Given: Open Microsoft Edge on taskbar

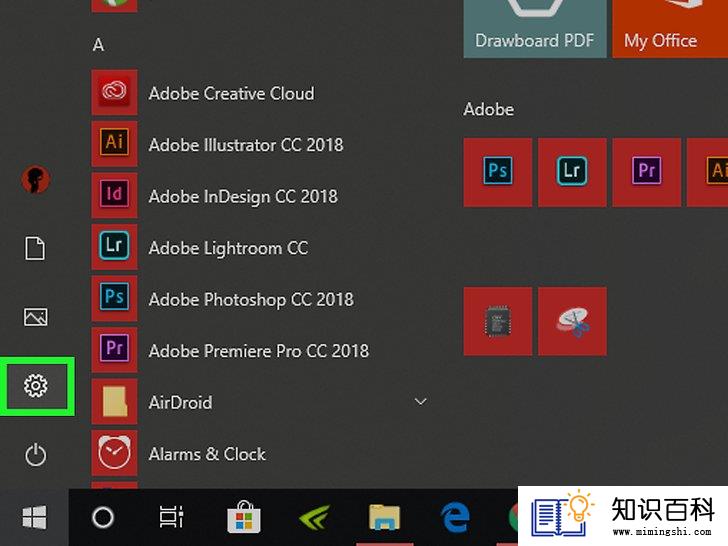Looking at the screenshot, I should (455, 517).
